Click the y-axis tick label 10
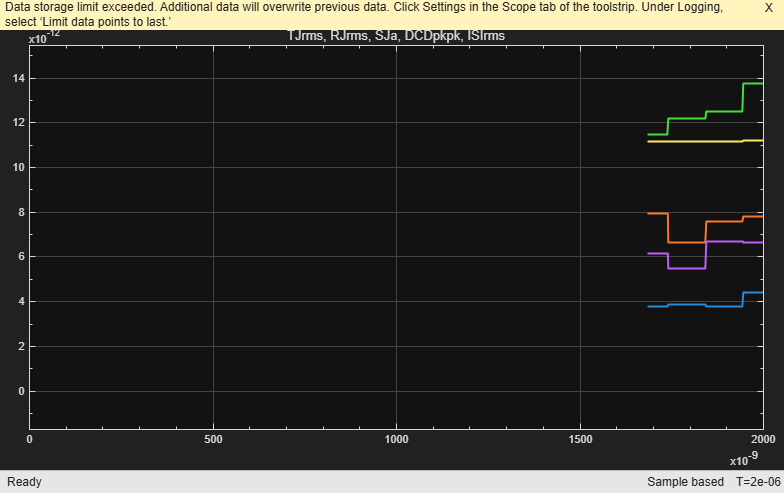 click(18, 168)
